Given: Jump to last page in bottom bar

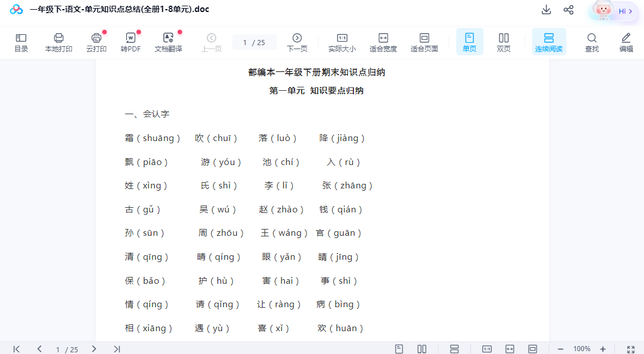Looking at the screenshot, I should point(117,349).
